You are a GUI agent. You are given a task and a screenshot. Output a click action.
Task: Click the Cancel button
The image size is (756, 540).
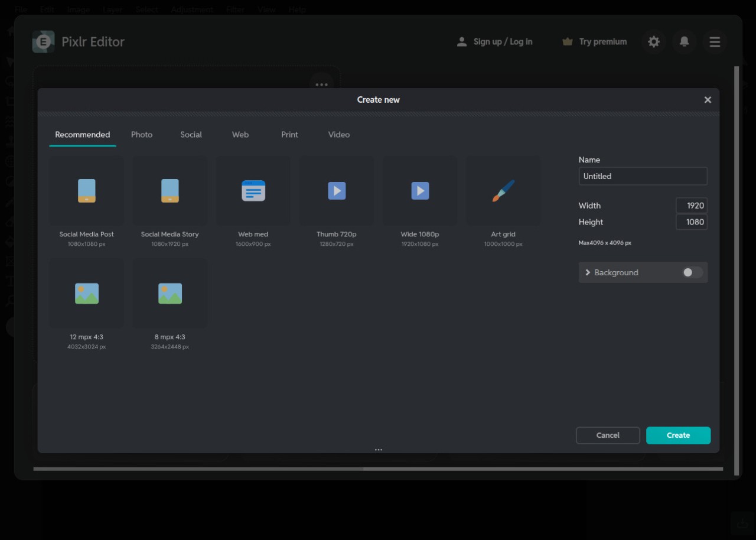coord(608,435)
